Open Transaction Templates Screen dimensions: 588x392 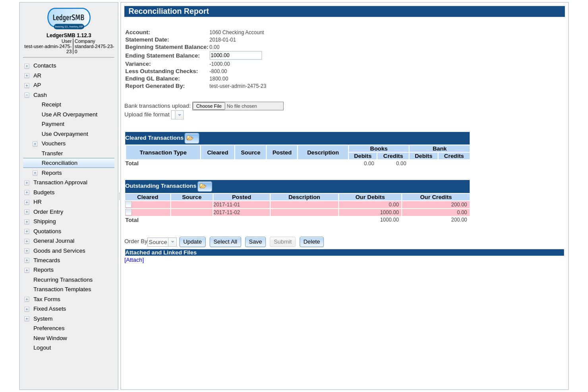(62, 289)
